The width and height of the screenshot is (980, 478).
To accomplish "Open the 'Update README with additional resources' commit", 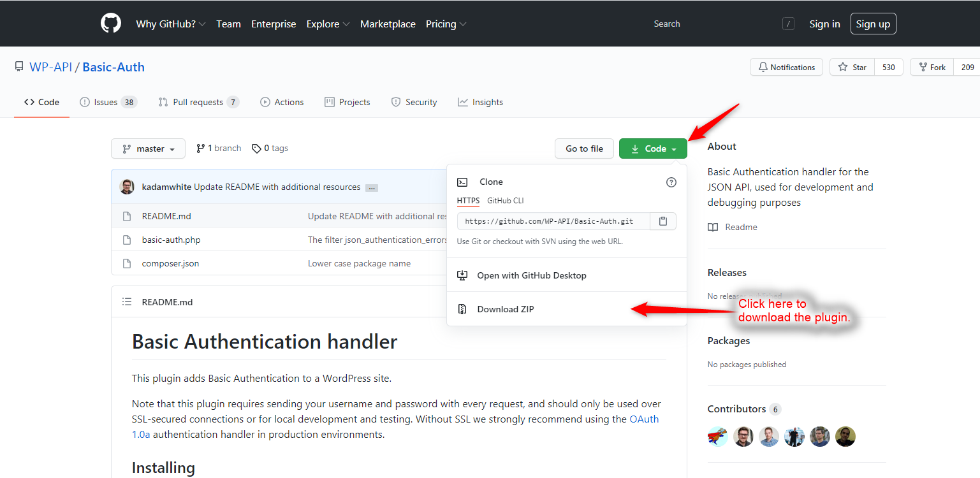I will tap(277, 187).
